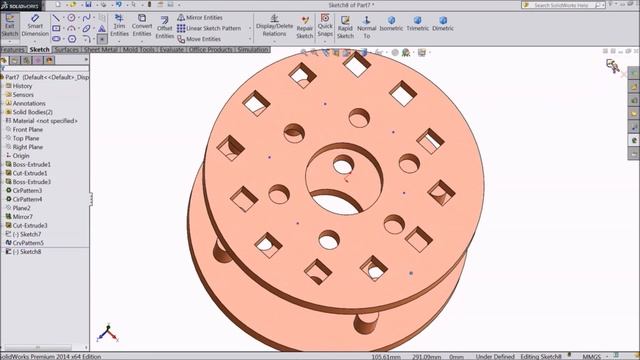This screenshot has height=360, width=640.
Task: Open the DisplayManager panel tab
Action: pyautogui.click(x=49, y=60)
